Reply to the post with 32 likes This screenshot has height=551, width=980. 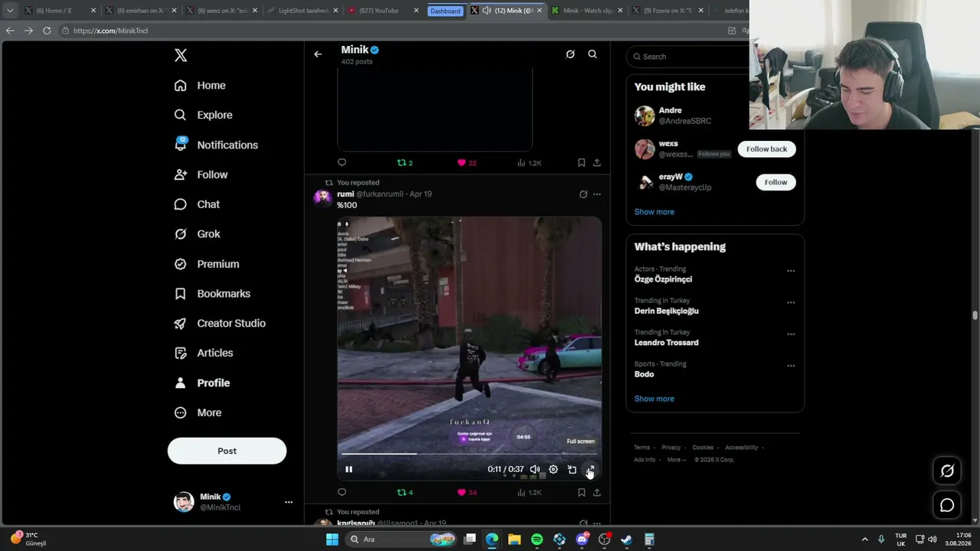click(342, 163)
